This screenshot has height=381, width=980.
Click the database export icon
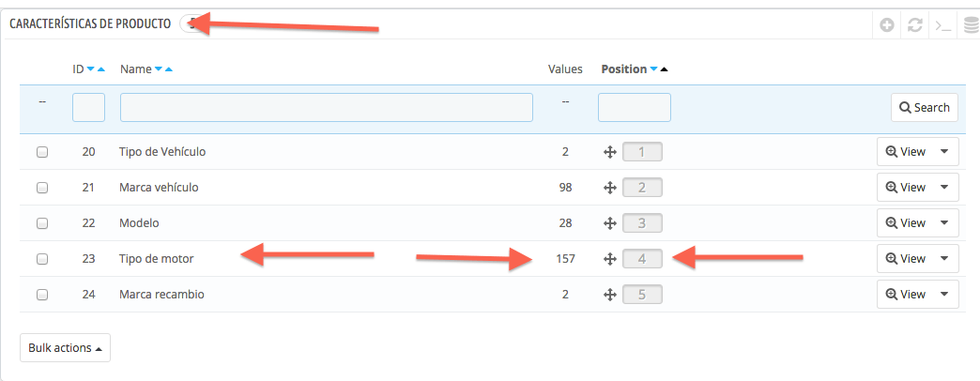(x=972, y=25)
